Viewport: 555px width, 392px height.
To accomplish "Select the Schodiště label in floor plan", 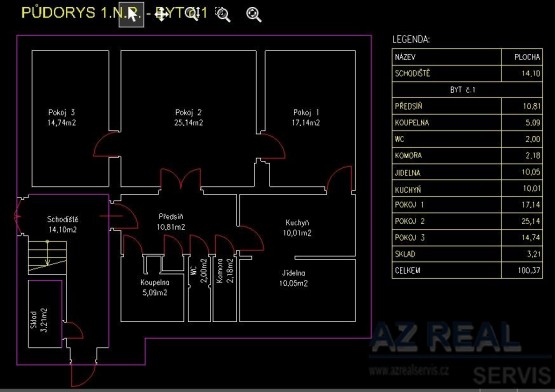I will click(x=63, y=224).
